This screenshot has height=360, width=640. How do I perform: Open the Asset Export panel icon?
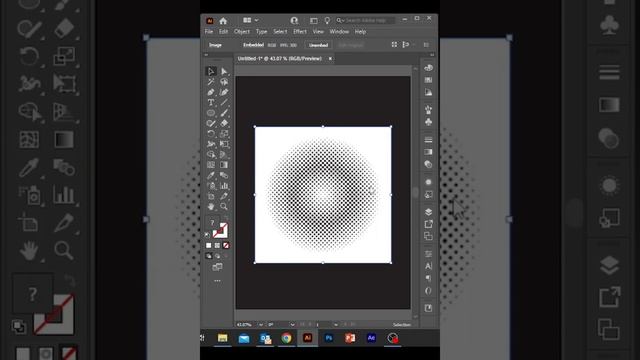[428, 224]
